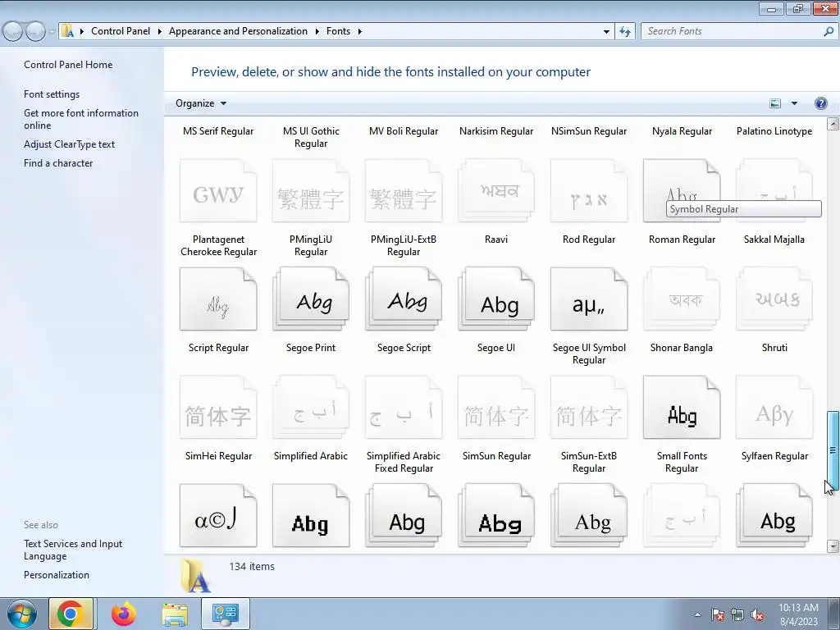Select the NSimSun Regular label

(x=589, y=131)
